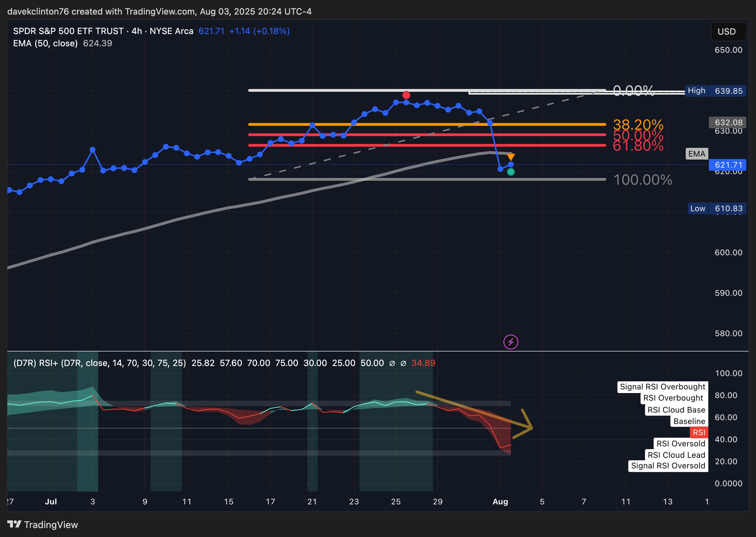The width and height of the screenshot is (756, 537).
Task: Click the Signal RSI Oversold label
Action: tap(668, 466)
